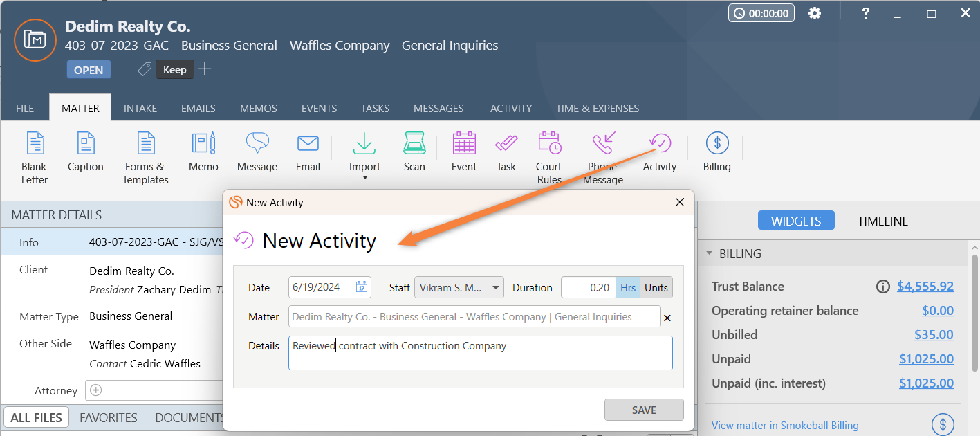Click the Duration value field
Screen dimensions: 980x436
588,287
